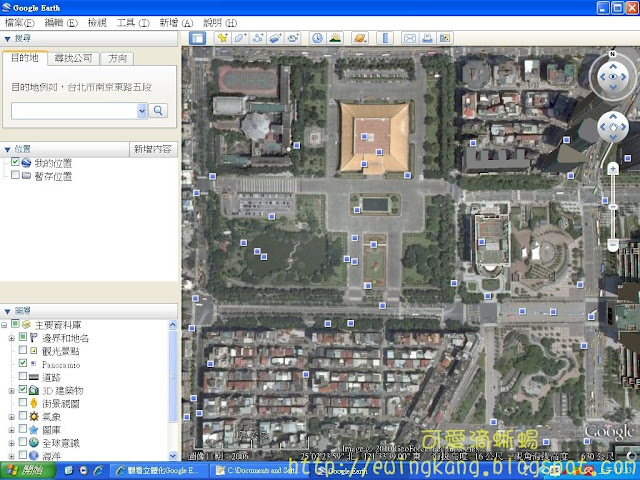The height and width of the screenshot is (480, 640).
Task: Click the search magnifier button
Action: (158, 111)
